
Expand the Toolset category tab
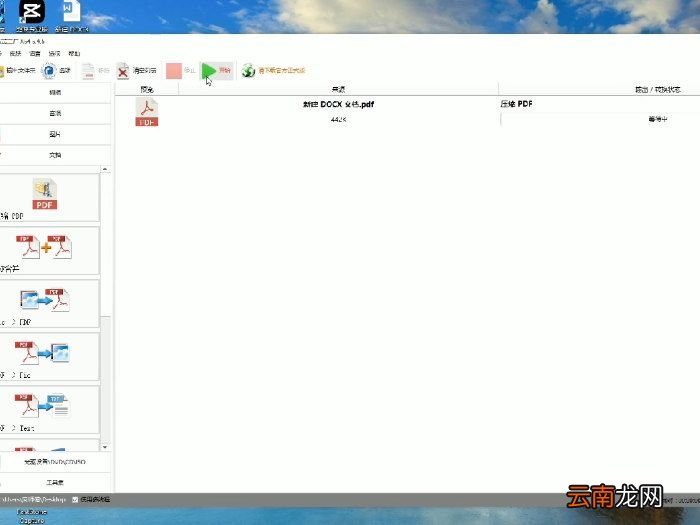point(55,482)
